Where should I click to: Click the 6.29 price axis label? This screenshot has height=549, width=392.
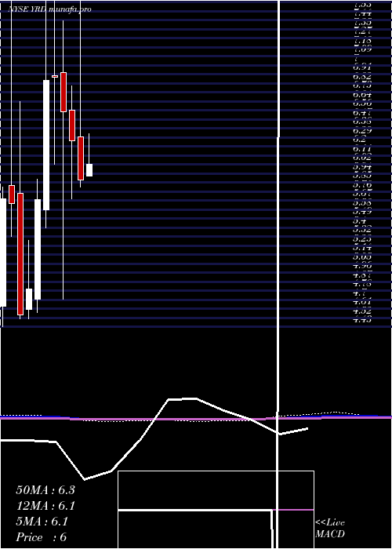pos(362,131)
